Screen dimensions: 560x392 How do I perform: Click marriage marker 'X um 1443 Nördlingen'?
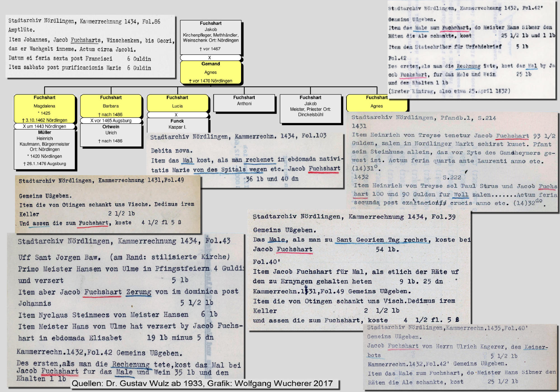pos(45,126)
